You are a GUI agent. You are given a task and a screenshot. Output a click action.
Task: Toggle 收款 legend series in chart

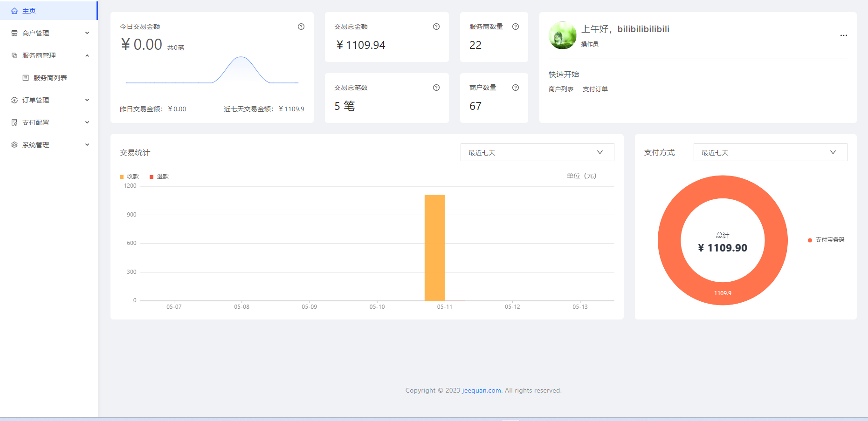129,177
